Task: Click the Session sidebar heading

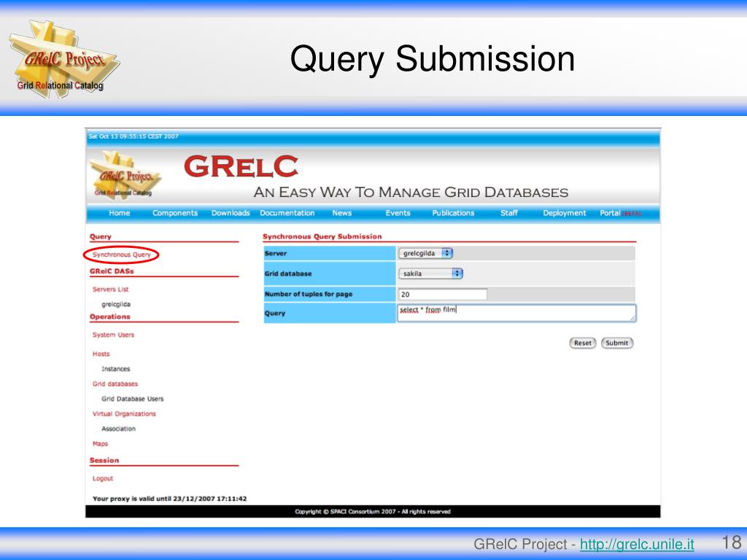Action: [x=104, y=461]
